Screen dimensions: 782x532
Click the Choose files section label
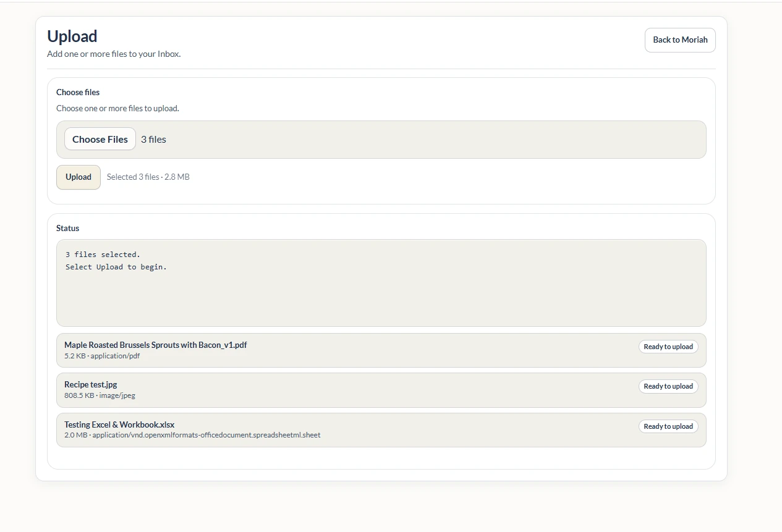(x=78, y=92)
